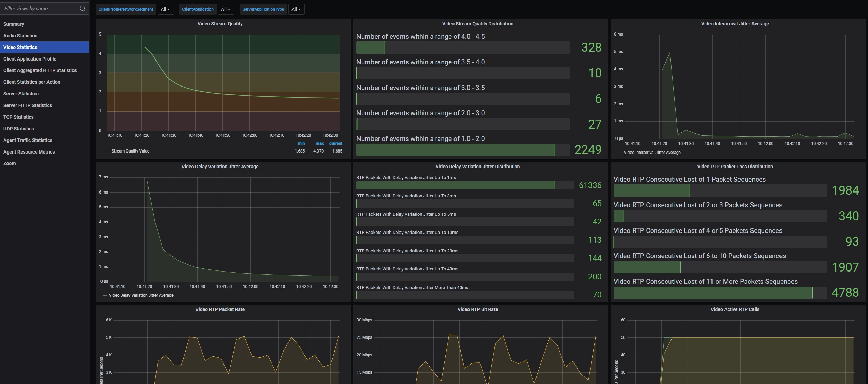Toggle Stream Quality Value legend series
Viewport: 868px width, 384px height.
130,151
